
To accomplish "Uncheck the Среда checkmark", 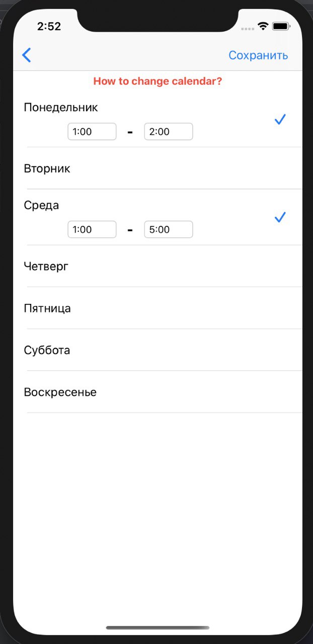I will click(x=280, y=217).
